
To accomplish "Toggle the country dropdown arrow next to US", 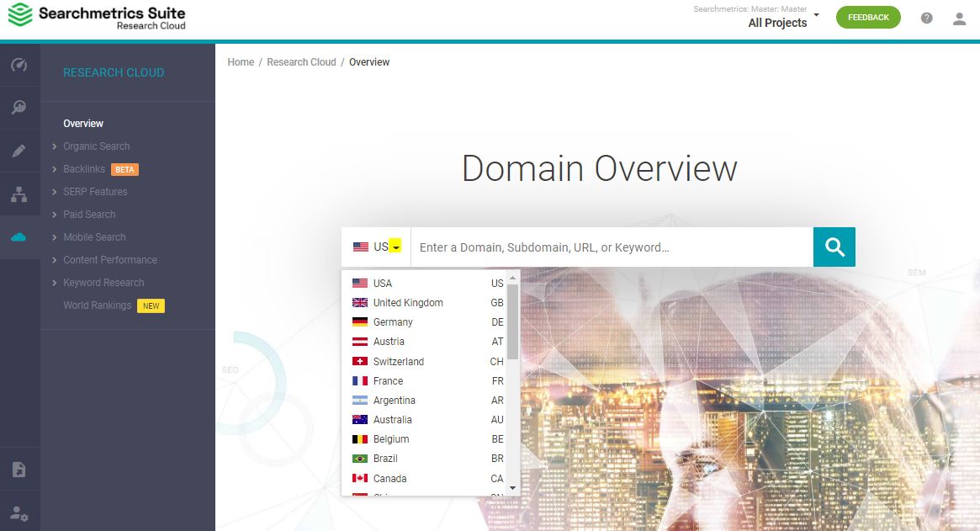I will point(395,247).
